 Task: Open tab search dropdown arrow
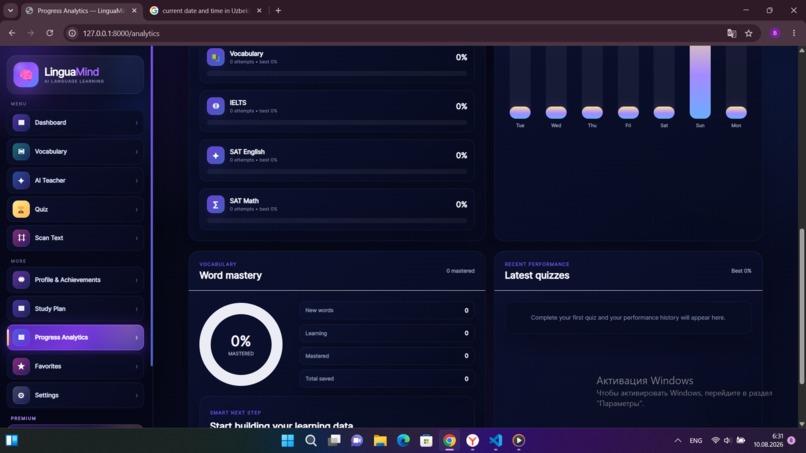(10, 10)
